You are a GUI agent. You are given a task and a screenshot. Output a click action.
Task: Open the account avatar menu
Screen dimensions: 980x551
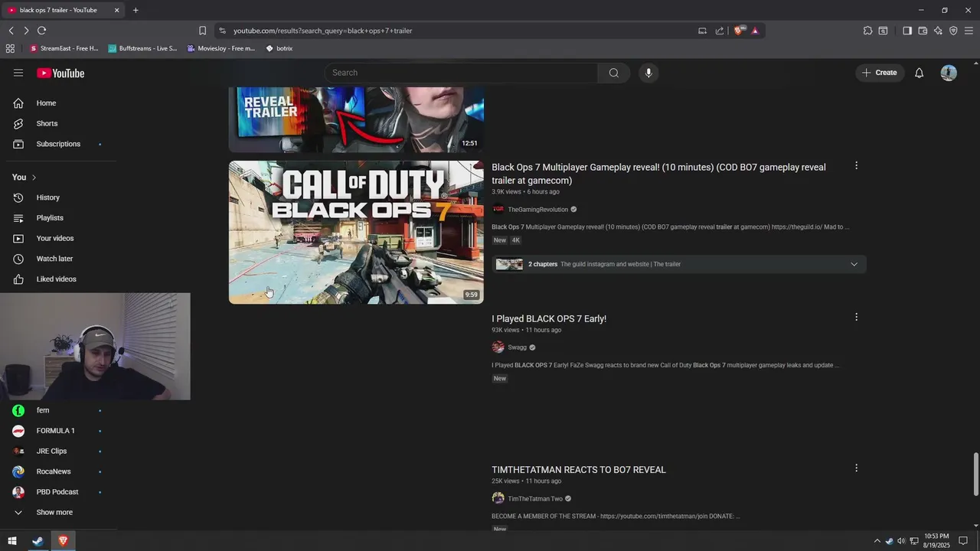tap(949, 73)
